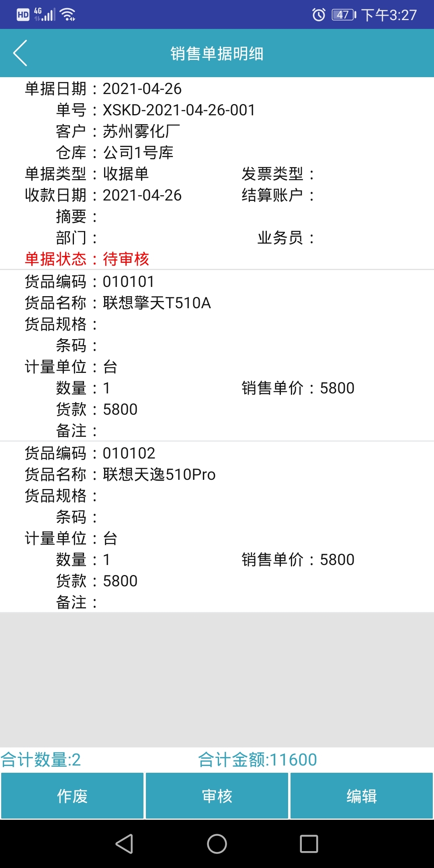Tap the 合计金额 total amount text

point(257,760)
